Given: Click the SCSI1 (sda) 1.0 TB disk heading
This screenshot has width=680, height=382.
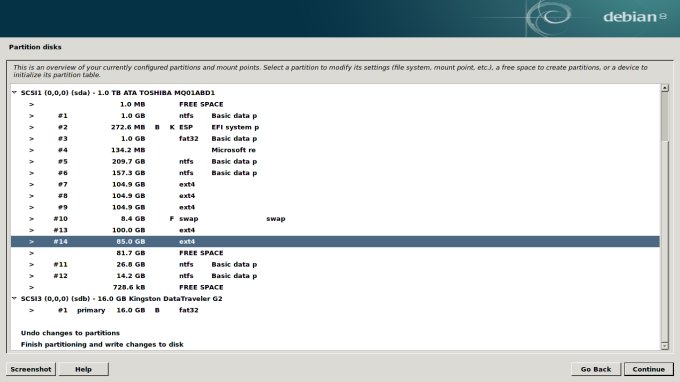Looking at the screenshot, I should 118,92.
